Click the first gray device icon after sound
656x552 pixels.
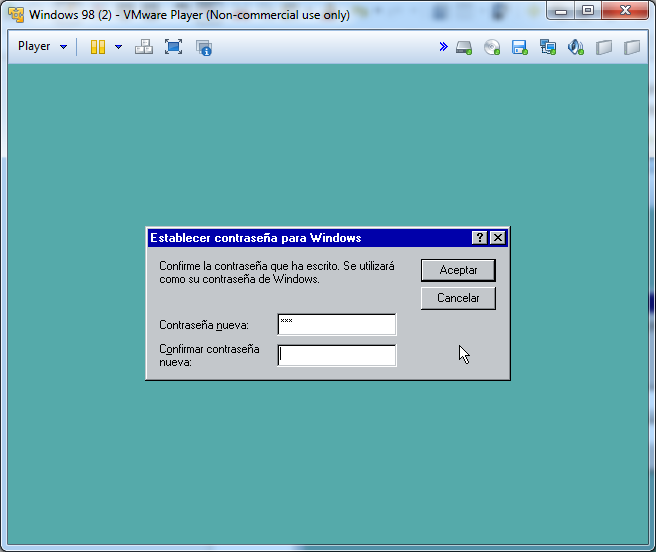coord(603,47)
